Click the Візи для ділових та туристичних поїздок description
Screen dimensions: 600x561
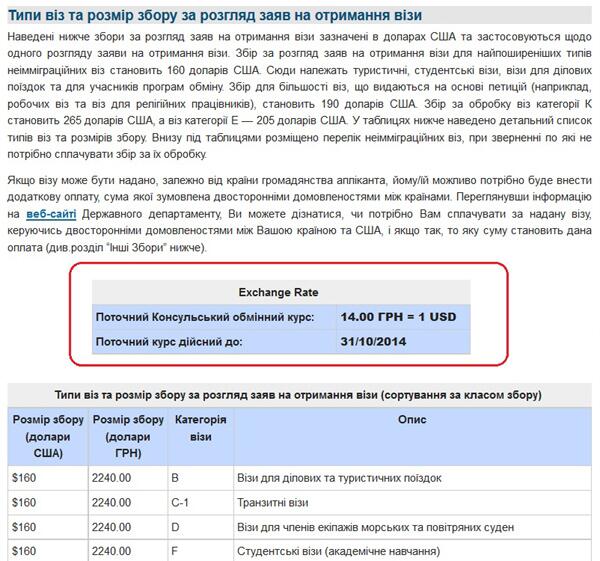(338, 478)
